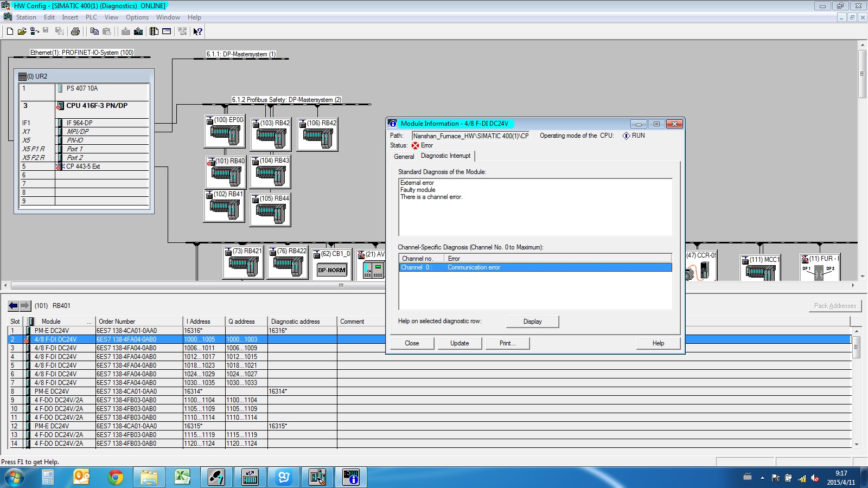Select slot 2 4/8 F-DI DC24V row
This screenshot has width=868, height=488.
point(430,339)
